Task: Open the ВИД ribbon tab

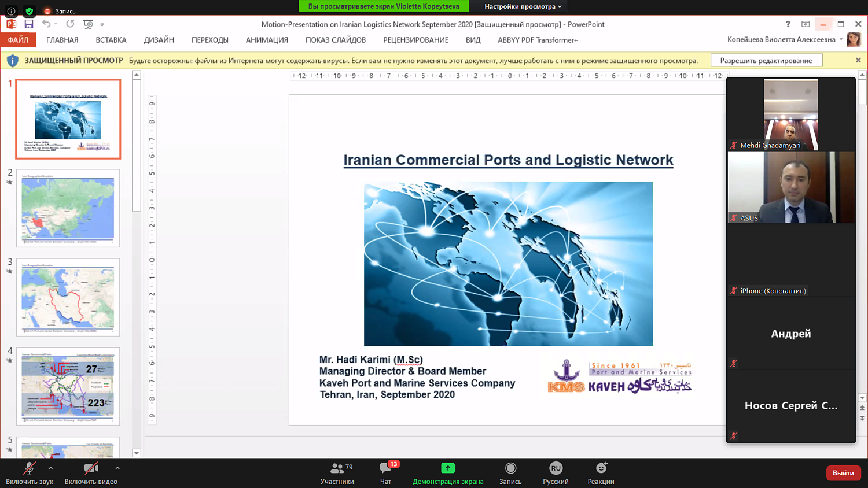Action: (473, 40)
